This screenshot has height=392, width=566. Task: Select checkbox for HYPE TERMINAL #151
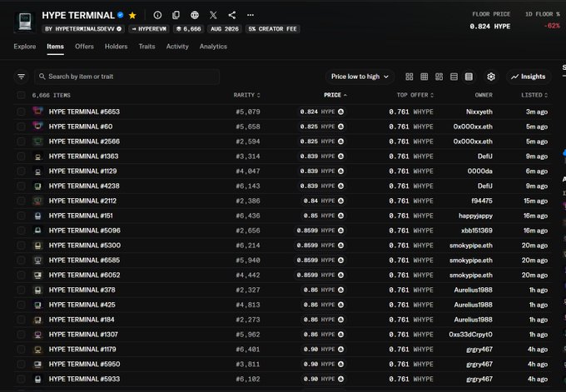click(x=21, y=216)
